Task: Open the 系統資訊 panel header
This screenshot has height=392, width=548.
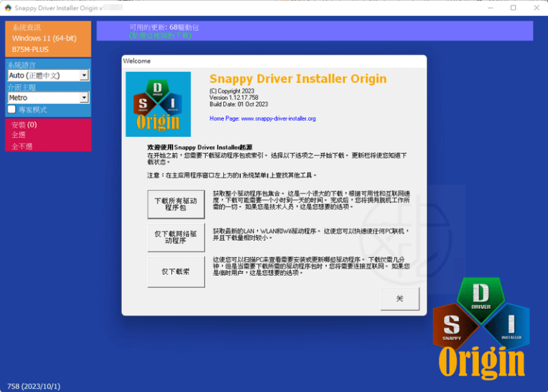Action: 28,27
